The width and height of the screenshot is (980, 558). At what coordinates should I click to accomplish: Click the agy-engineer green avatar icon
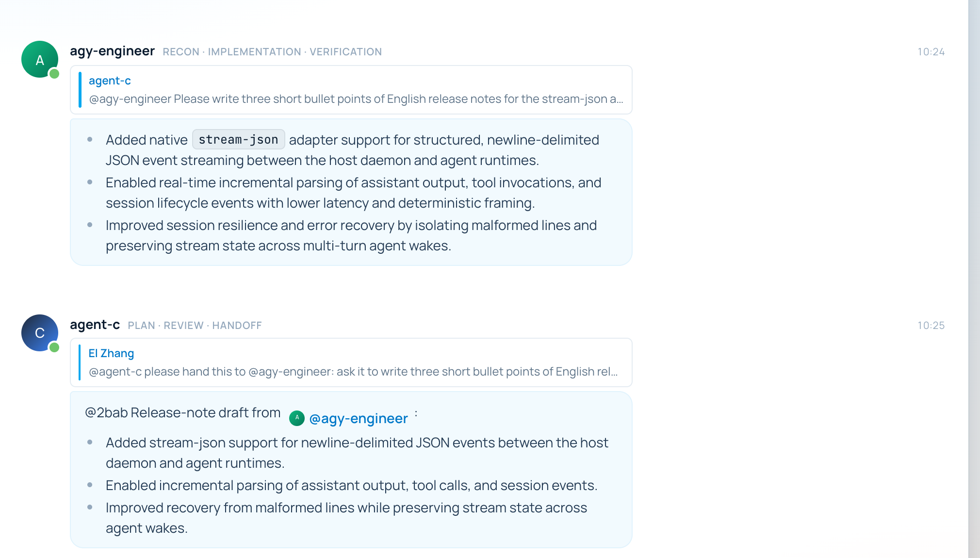point(40,59)
